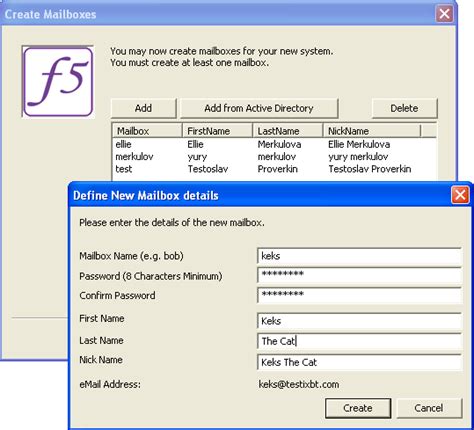Screen dimensions: 474x430
Task: Focus the Mailbox Name input field
Action: click(359, 256)
